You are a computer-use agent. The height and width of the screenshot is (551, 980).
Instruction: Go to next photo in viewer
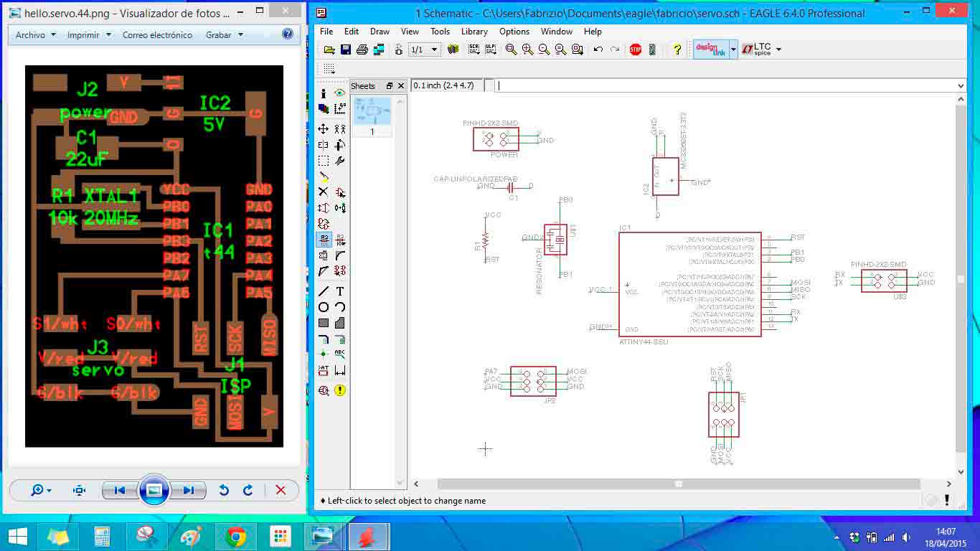[x=189, y=490]
